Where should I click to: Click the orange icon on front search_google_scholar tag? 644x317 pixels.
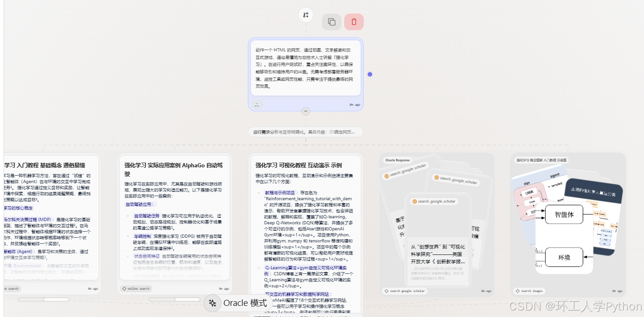(x=414, y=202)
